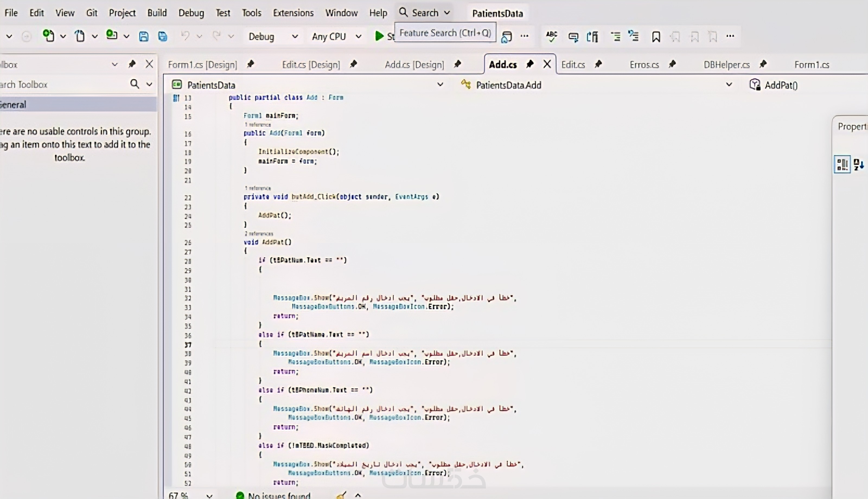Image resolution: width=868 pixels, height=499 pixels.
Task: Toggle pin on the DBHelper.cs tab
Action: [x=763, y=64]
